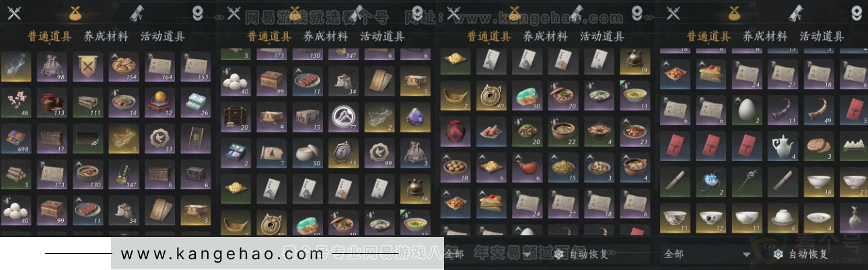
Task: Expand the 全部 filter dropdown in rightmost panel
Action: click(708, 254)
